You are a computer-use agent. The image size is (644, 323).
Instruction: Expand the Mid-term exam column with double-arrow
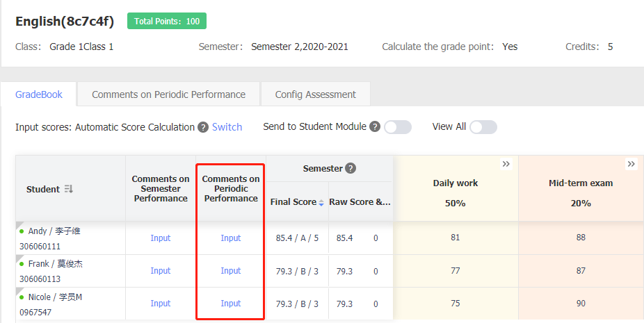(x=631, y=164)
